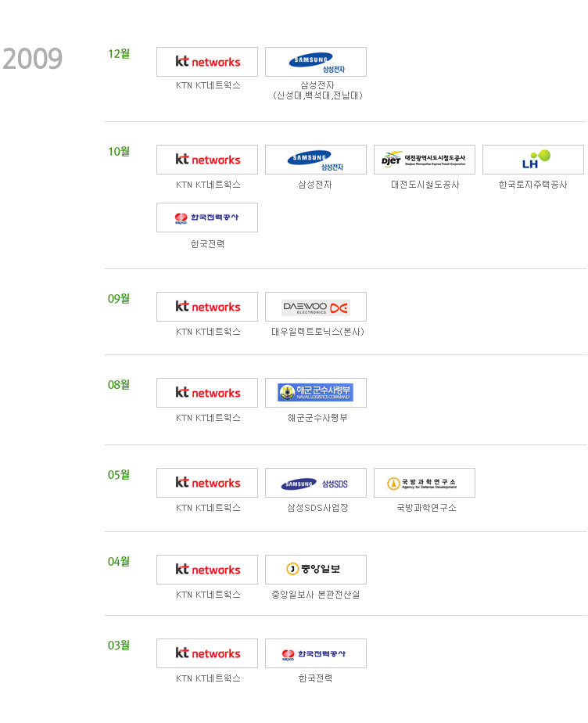Click the Samsung 삼성전자 logo in the 10월 row
The image size is (588, 723).
point(316,160)
